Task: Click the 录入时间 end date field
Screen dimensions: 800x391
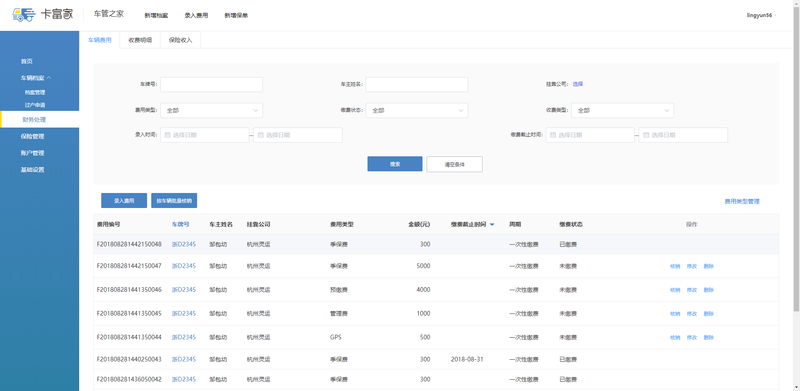Action: pyautogui.click(x=297, y=135)
